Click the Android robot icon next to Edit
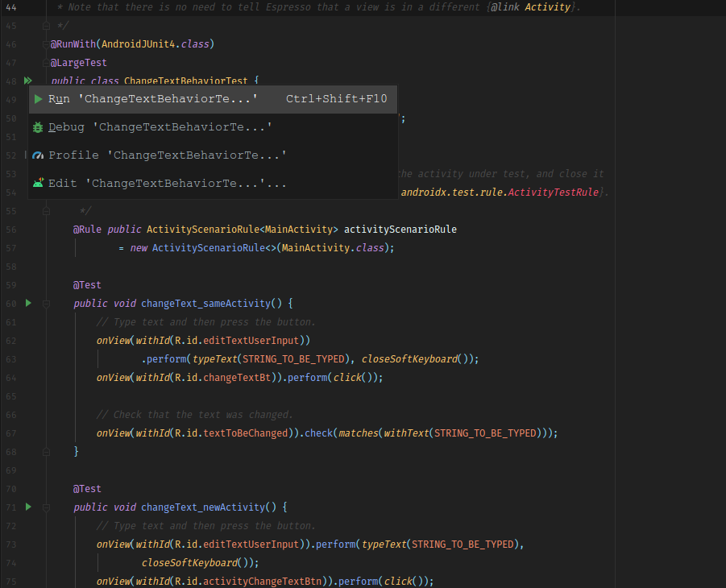 (x=38, y=183)
